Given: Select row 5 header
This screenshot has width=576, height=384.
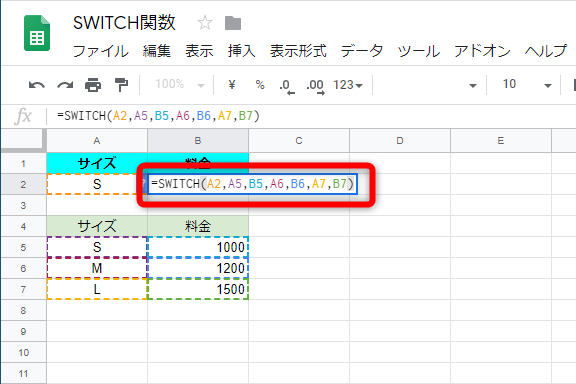Looking at the screenshot, I should 24,247.
